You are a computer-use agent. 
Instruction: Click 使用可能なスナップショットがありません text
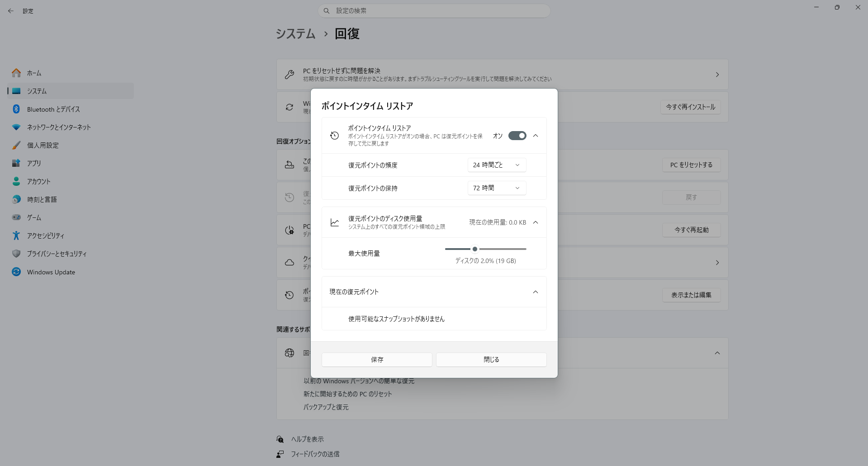397,319
